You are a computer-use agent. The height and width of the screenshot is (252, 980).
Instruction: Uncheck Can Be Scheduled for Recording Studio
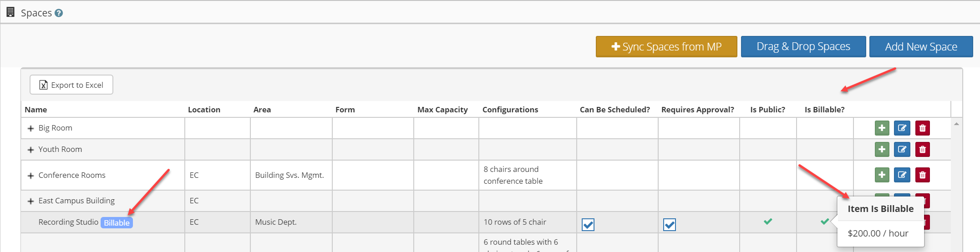coord(588,225)
